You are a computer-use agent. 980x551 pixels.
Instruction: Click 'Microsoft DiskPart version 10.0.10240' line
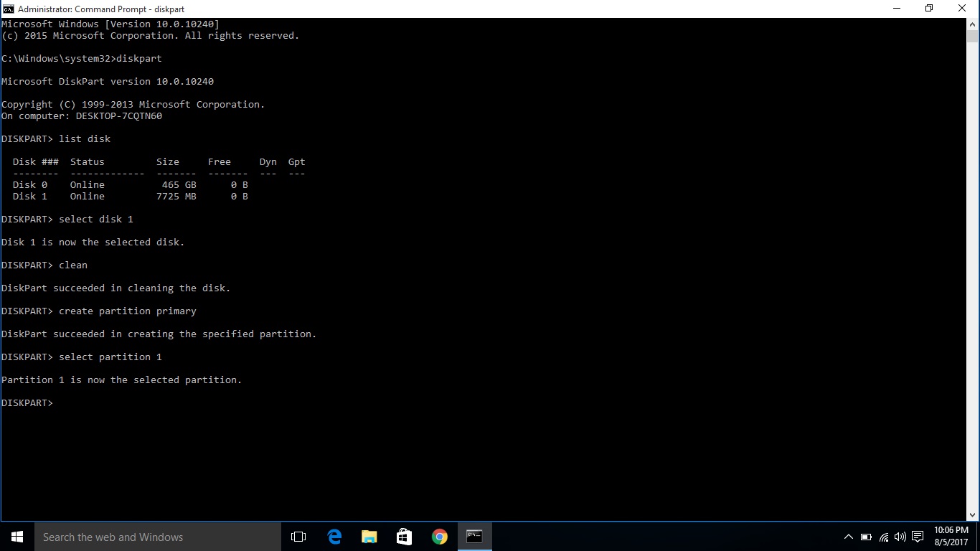click(108, 81)
